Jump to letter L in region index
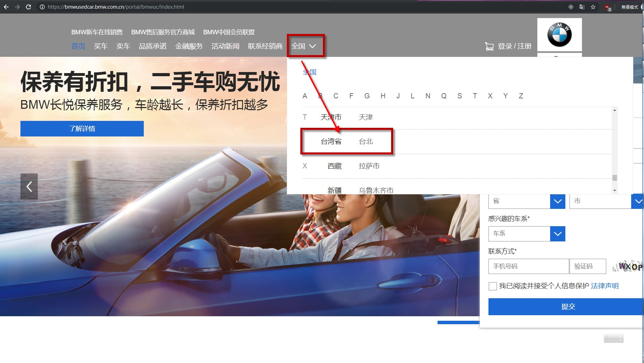The image size is (644, 363). click(413, 96)
